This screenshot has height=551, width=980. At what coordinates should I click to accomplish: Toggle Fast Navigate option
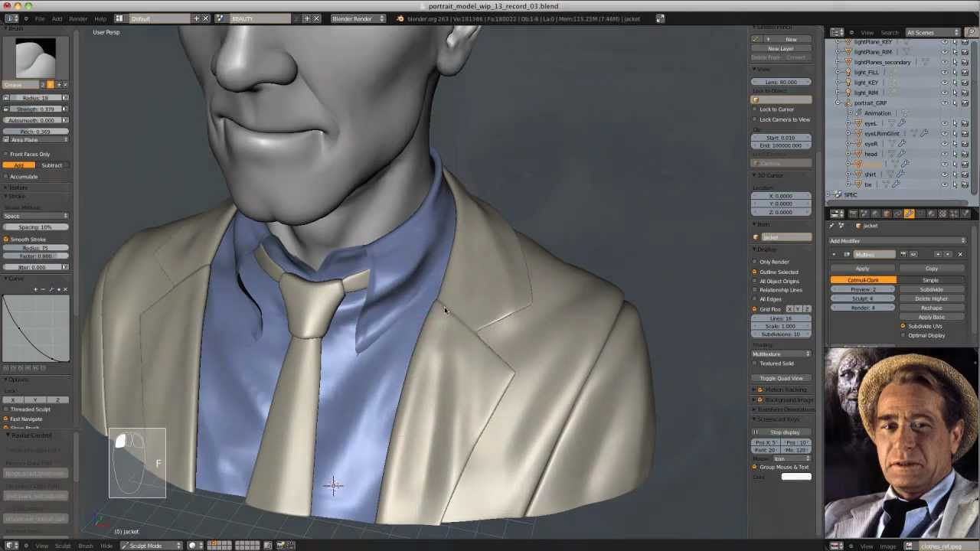click(6, 419)
